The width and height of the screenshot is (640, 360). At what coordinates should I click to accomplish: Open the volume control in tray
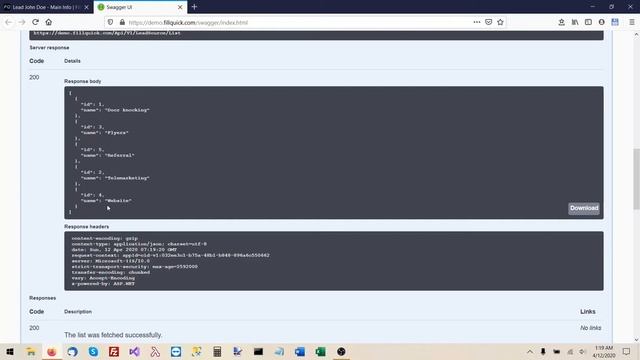point(582,351)
